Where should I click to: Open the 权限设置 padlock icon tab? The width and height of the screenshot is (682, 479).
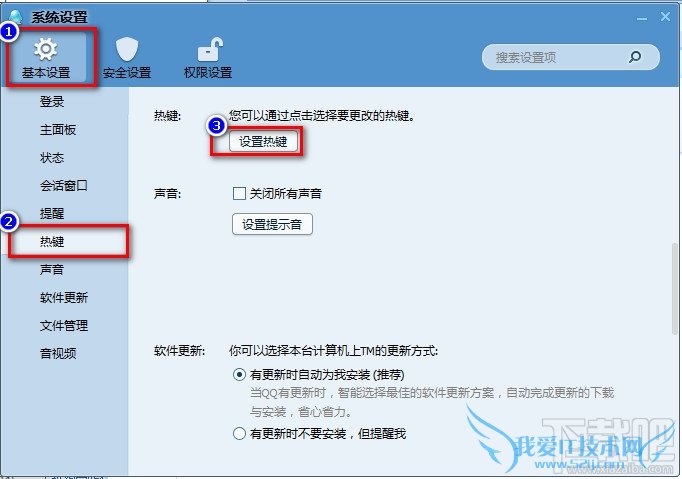[x=208, y=58]
